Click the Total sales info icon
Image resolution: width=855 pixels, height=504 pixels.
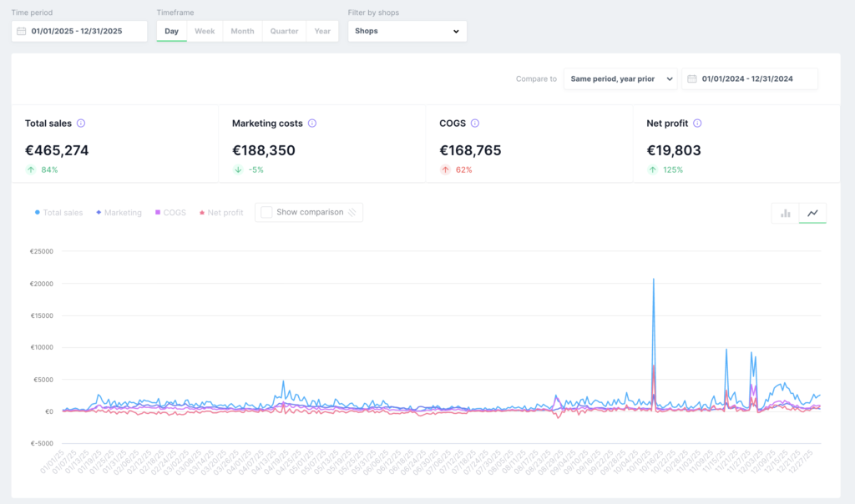click(81, 123)
